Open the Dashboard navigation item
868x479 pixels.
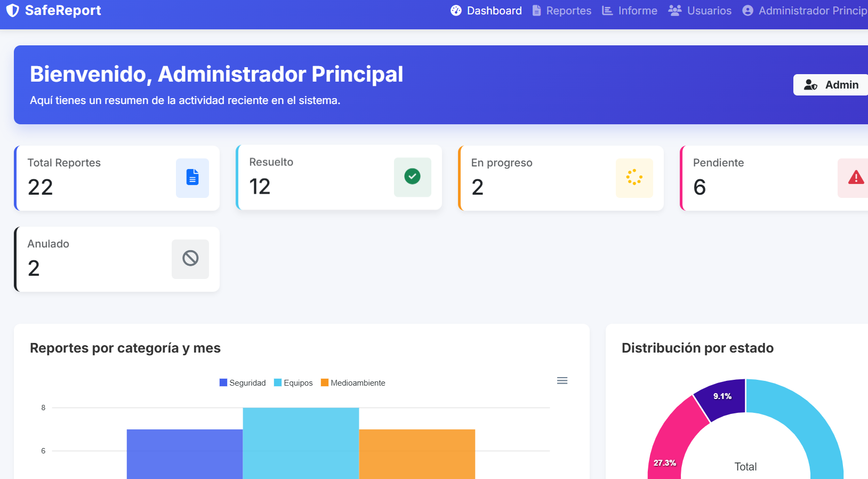(x=486, y=11)
